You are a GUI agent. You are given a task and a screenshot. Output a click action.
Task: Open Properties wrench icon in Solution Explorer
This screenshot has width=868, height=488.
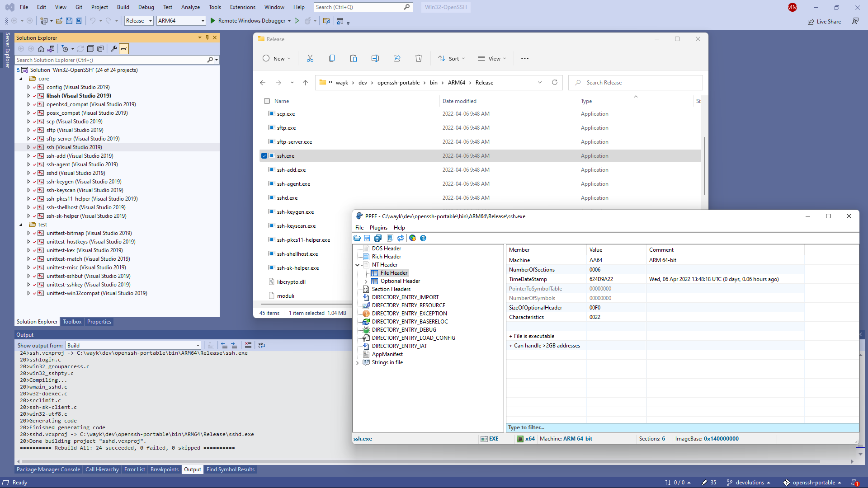pos(114,49)
